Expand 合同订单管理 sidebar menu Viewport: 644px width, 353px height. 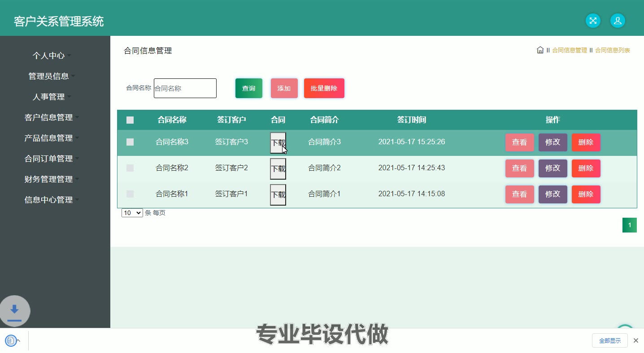click(x=52, y=159)
